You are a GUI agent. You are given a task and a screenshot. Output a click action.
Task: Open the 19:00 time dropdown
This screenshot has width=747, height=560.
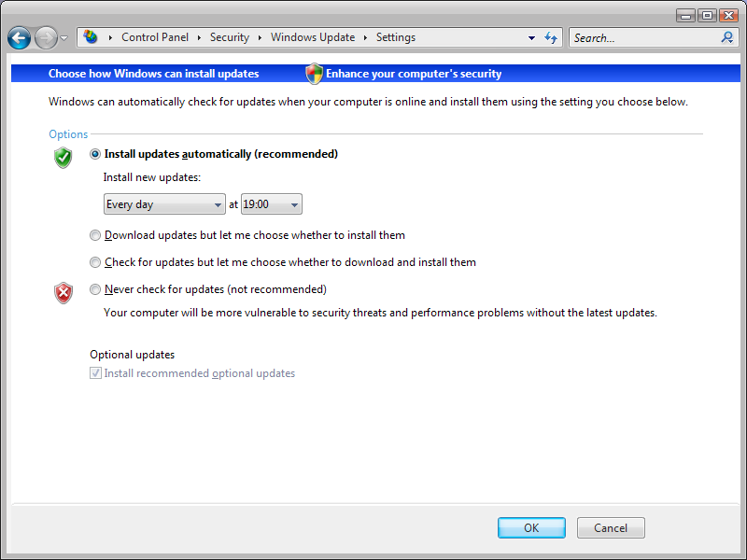[272, 204]
